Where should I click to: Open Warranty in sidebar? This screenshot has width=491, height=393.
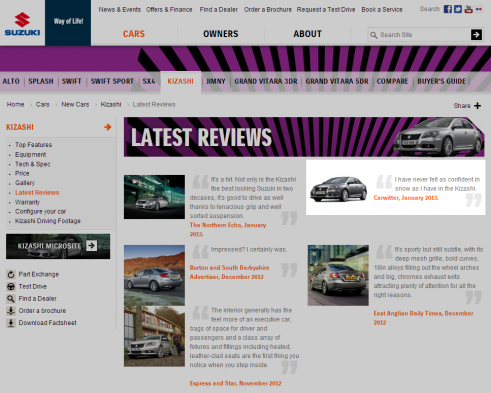pyautogui.click(x=27, y=202)
